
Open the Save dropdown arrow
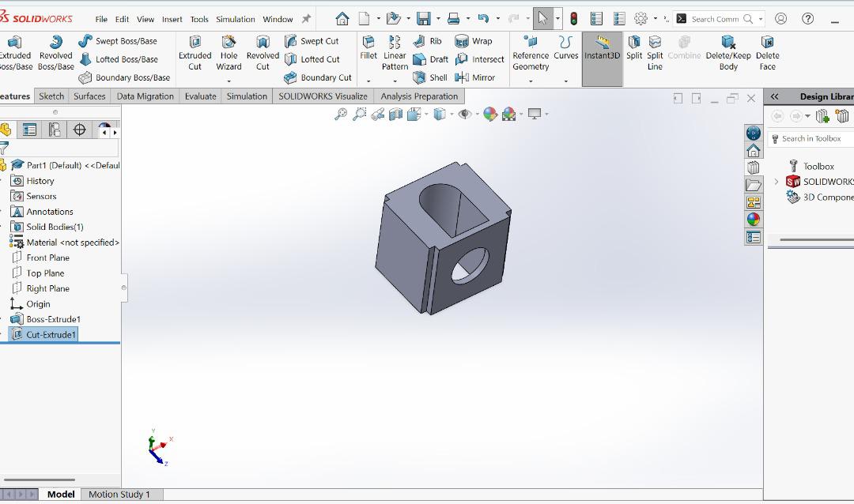click(438, 19)
